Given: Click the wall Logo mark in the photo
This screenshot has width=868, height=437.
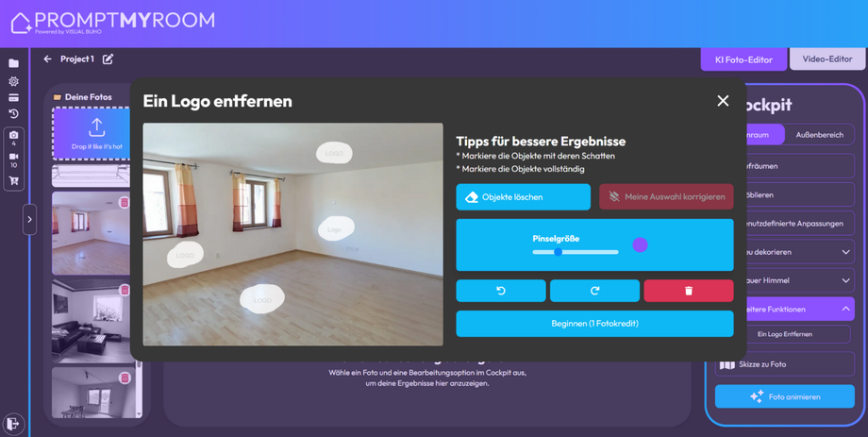Looking at the screenshot, I should (x=336, y=228).
